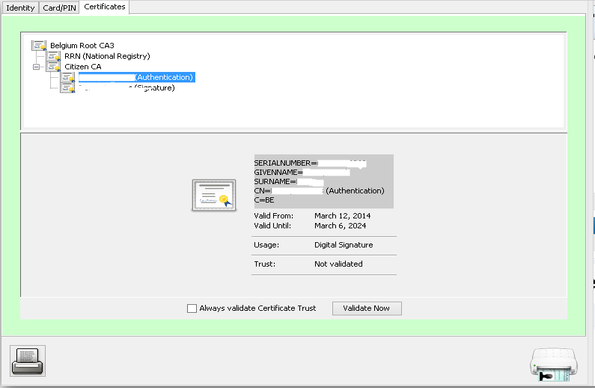Click the RRN National Registry certificate icon
This screenshot has width=595, height=388.
pos(53,56)
